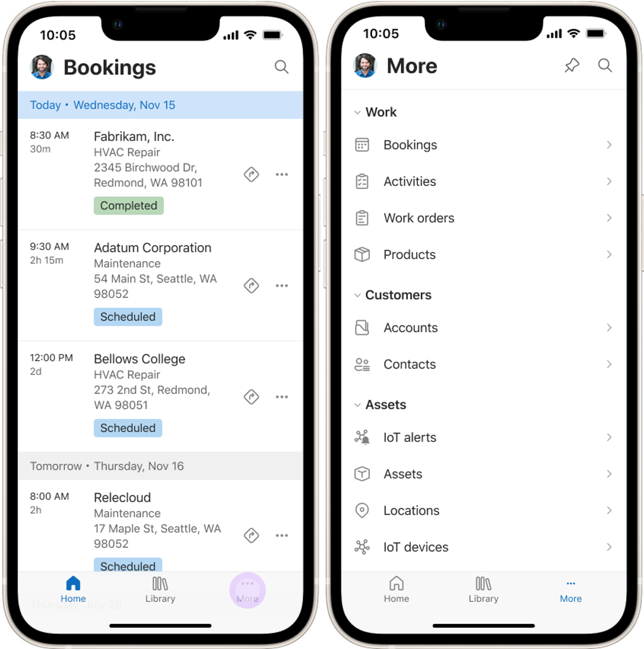Select Completed status badge on Fabrikam booking
Viewport: 644px width, 649px height.
click(129, 206)
